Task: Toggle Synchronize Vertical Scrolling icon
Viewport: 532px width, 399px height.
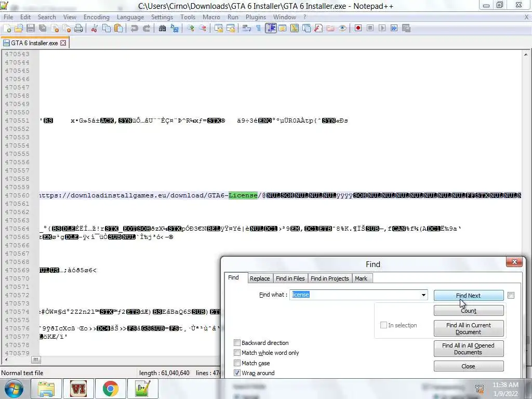Action: 219,29
